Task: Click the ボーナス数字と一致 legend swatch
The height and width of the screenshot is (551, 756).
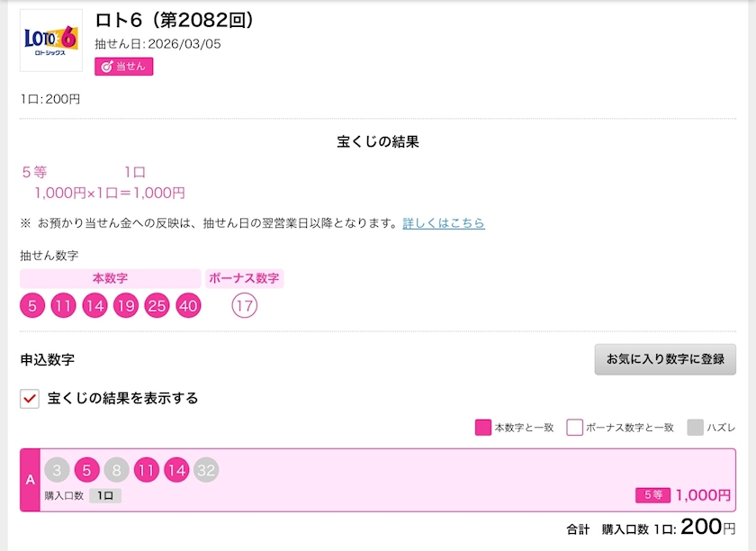Action: (x=574, y=428)
